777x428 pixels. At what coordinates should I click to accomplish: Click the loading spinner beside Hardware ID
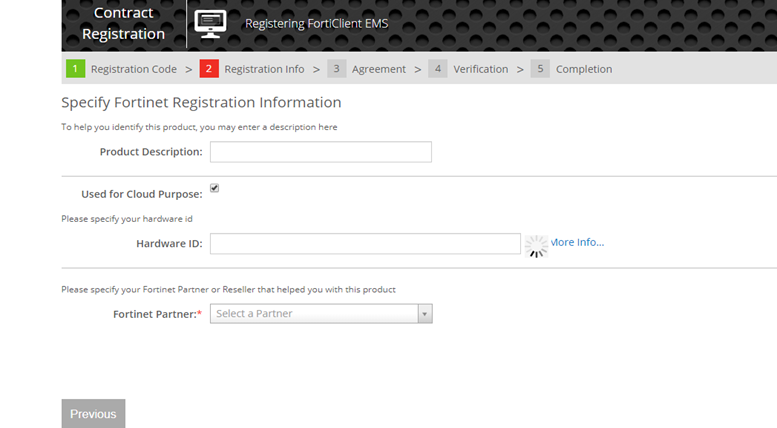[x=537, y=245]
